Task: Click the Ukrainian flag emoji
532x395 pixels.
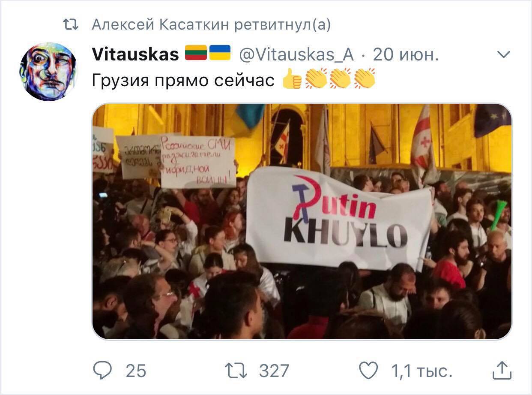Action: (219, 54)
